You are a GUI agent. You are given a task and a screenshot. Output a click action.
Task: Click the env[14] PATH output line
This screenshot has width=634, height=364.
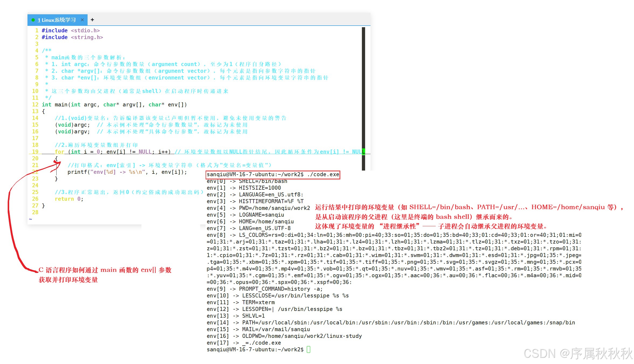[391, 323]
